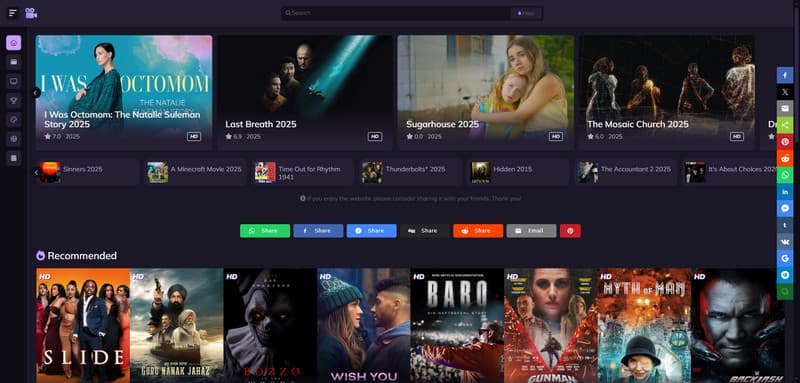The width and height of the screenshot is (800, 383).
Task: Open the Slide movie poster
Action: 83,325
